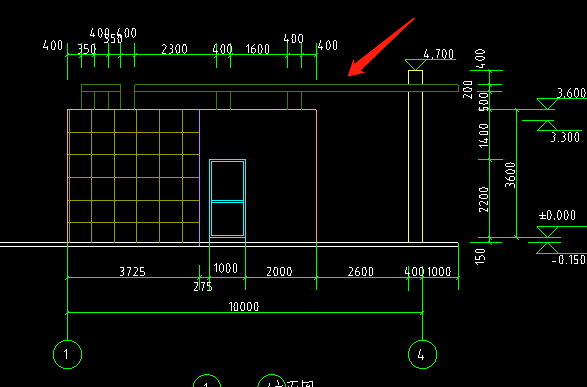
Task: Click the vertical 3600 dimension text
Action: (510, 175)
